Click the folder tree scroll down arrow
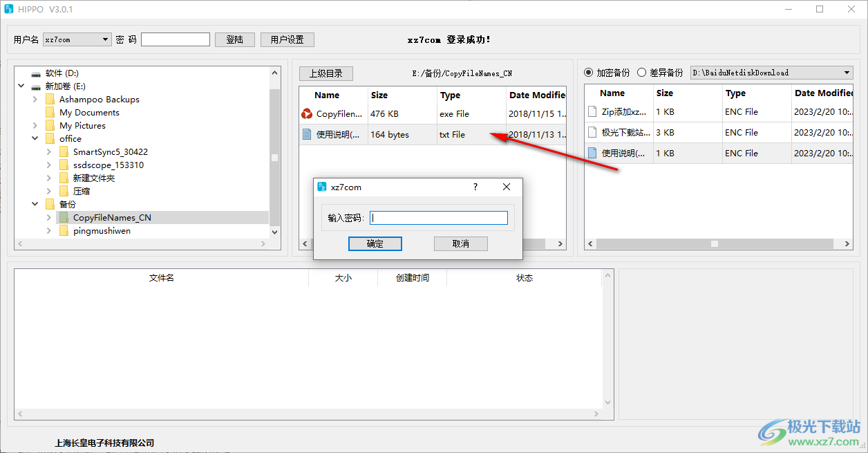The image size is (868, 453). pos(274,233)
